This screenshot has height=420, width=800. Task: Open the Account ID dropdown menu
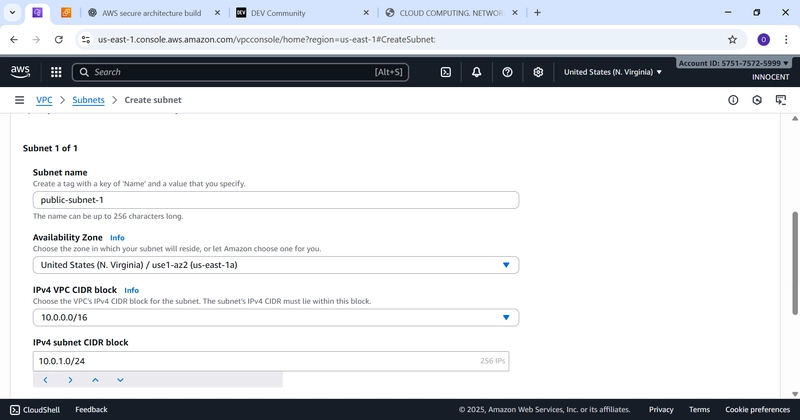pyautogui.click(x=734, y=63)
